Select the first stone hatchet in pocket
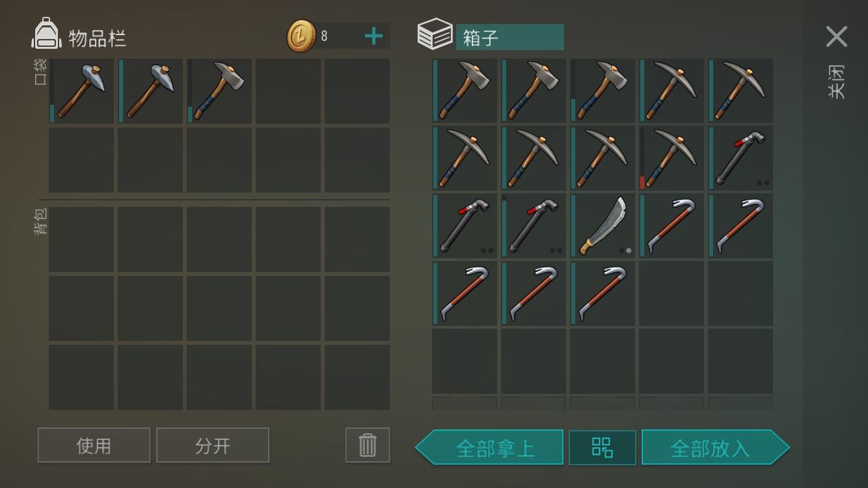 click(81, 91)
